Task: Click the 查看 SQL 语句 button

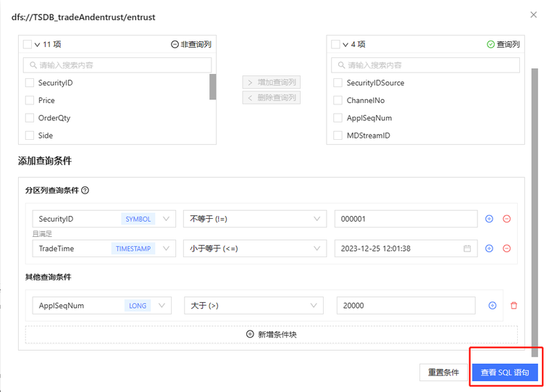Action: (505, 372)
